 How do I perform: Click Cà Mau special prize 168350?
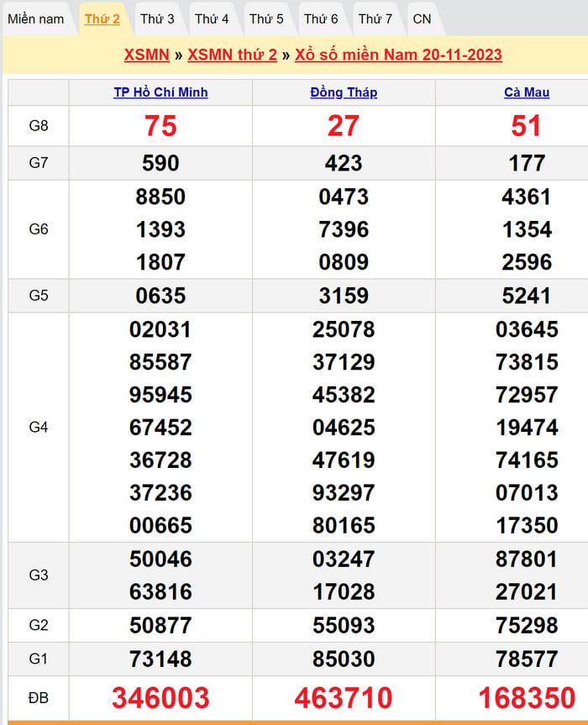click(527, 697)
